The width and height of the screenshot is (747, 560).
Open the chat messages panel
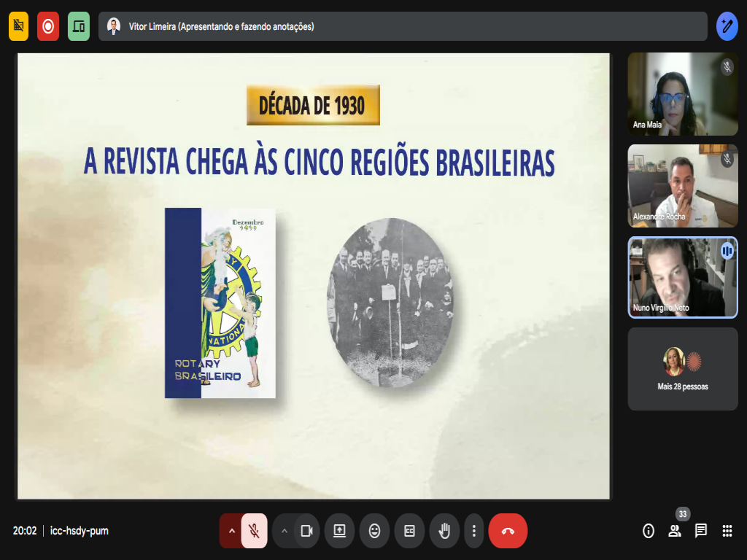701,531
